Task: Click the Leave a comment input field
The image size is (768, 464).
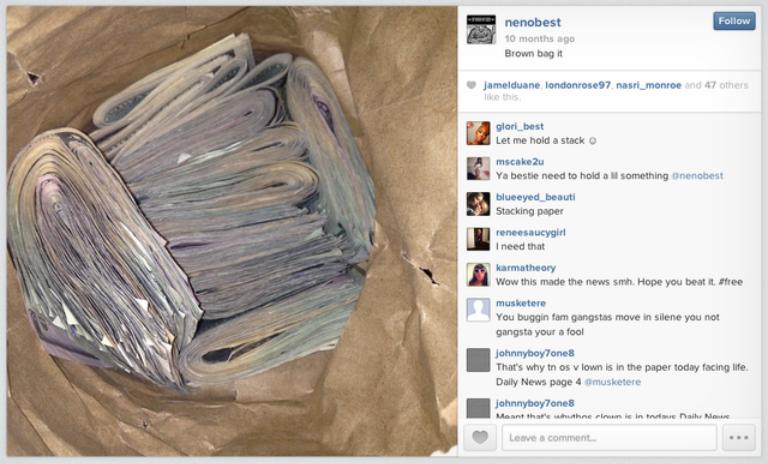Action: [x=609, y=437]
